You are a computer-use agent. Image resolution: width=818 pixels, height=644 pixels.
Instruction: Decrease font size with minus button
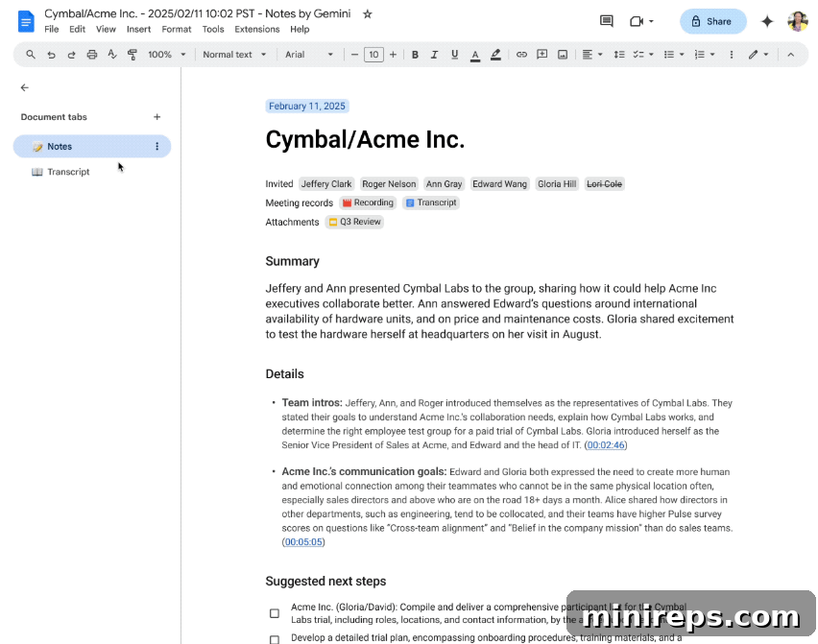[354, 55]
